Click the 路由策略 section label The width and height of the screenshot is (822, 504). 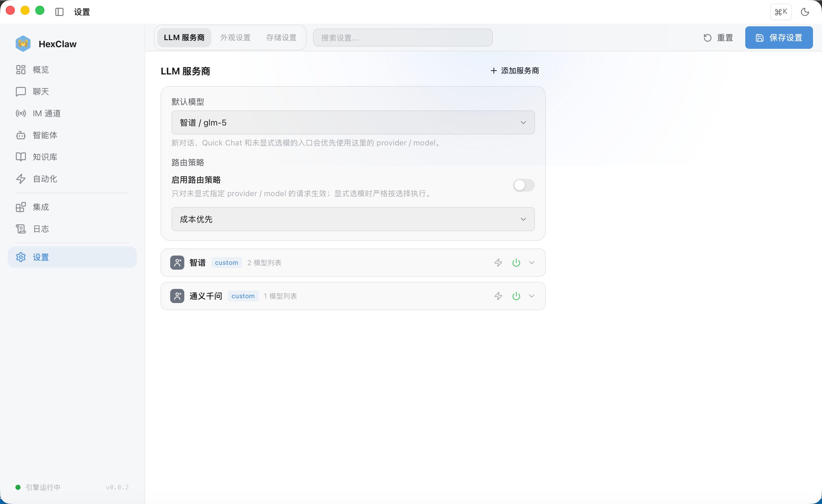click(188, 162)
